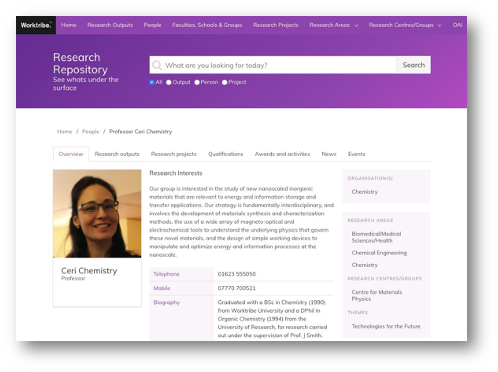Click the magnifier icon in search box
This screenshot has height=372, width=498.
157,65
